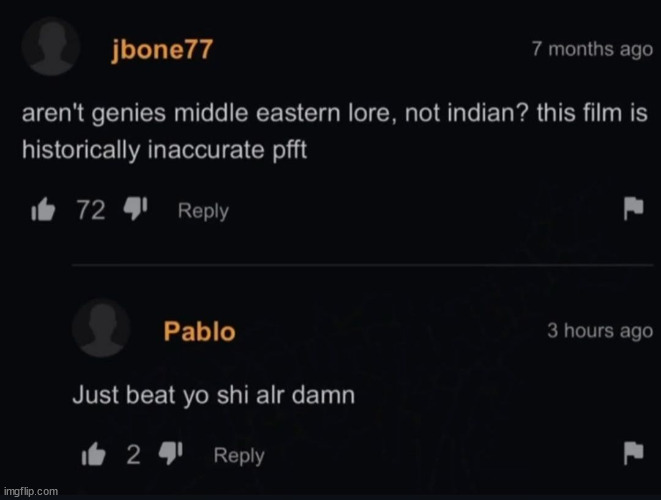Select the genies middle eastern lore comment text
This screenshot has width=661, height=500.
click(334, 132)
